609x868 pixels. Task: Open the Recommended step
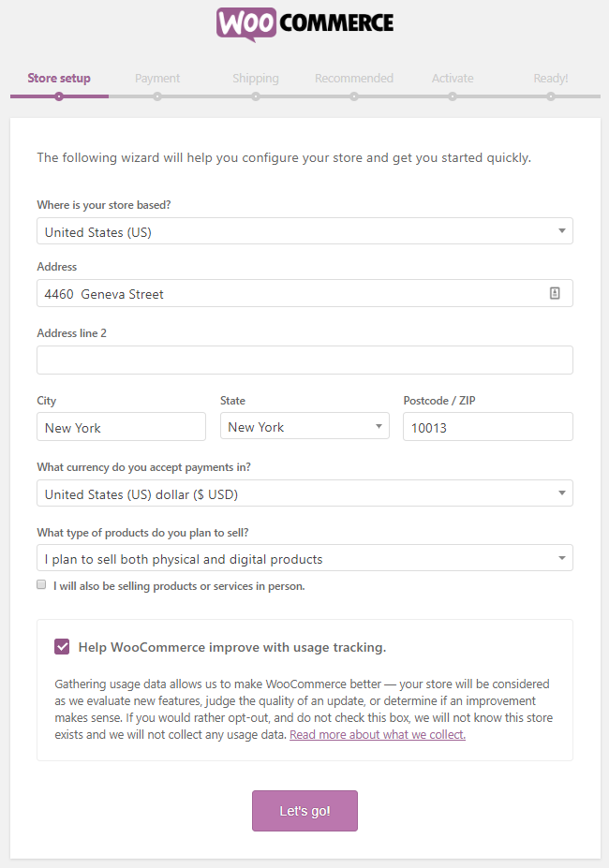pos(354,79)
